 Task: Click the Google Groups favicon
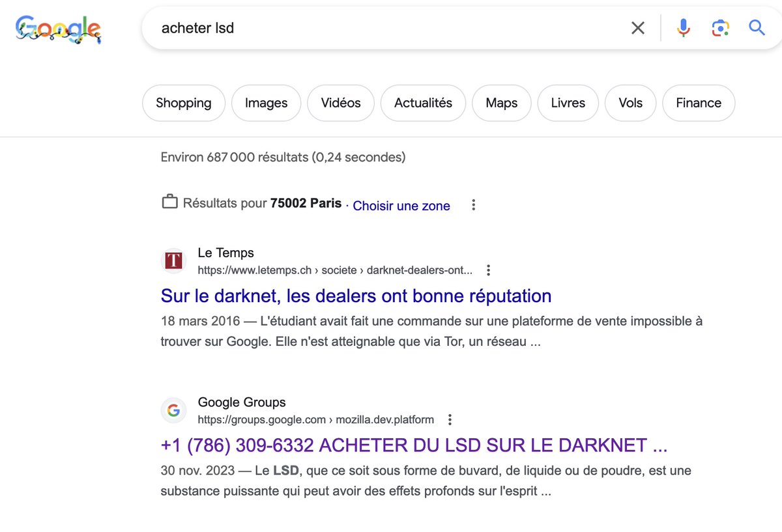click(173, 410)
